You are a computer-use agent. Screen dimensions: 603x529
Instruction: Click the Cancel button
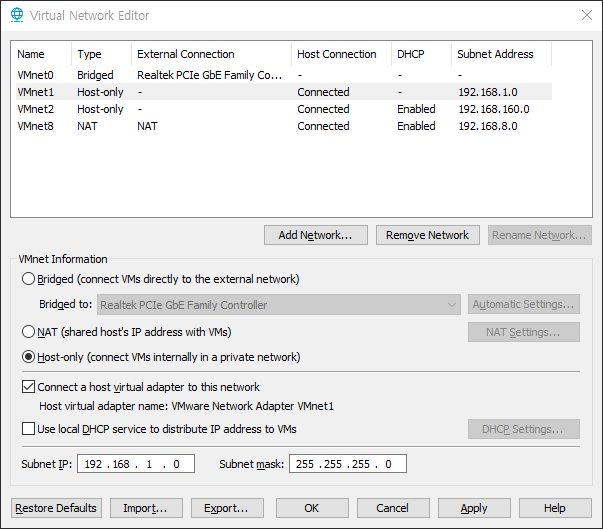click(x=393, y=508)
